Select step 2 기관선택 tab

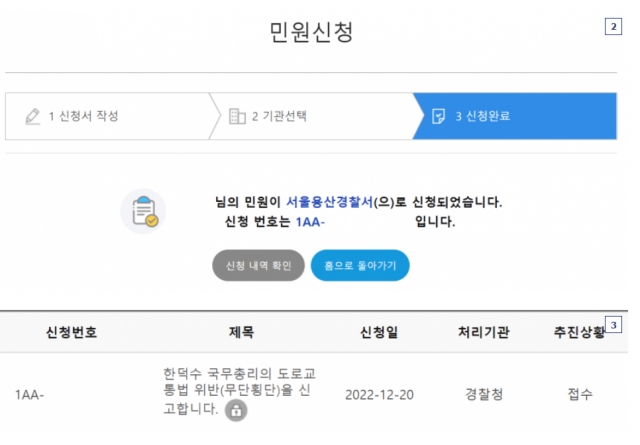coord(314,116)
